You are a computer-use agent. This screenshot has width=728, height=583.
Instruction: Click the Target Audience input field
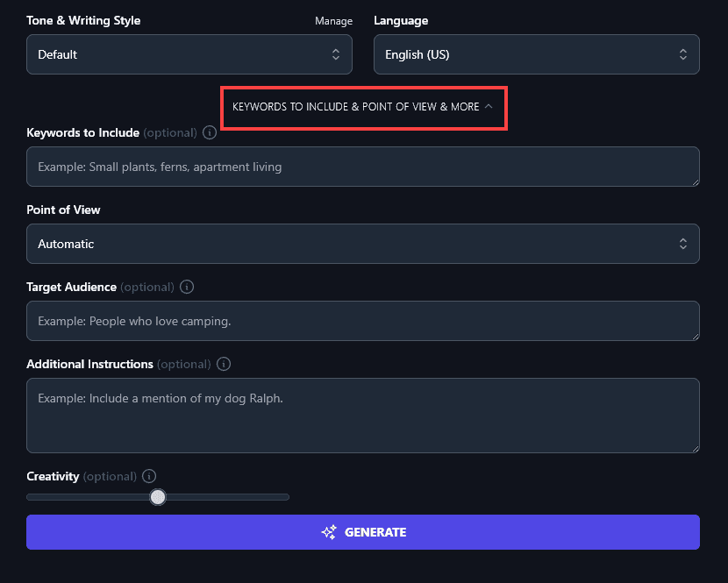[x=363, y=321]
